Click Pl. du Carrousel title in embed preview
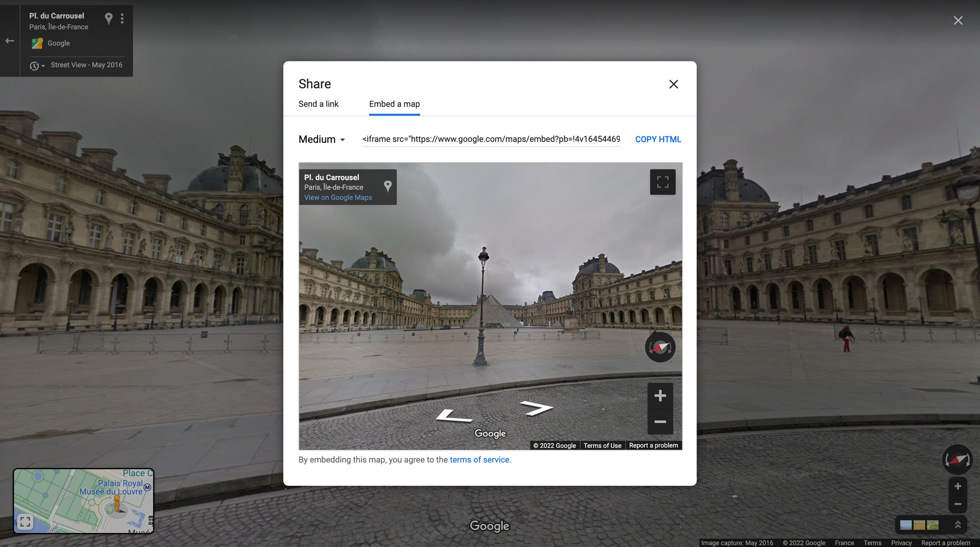The image size is (980, 547). (x=332, y=178)
